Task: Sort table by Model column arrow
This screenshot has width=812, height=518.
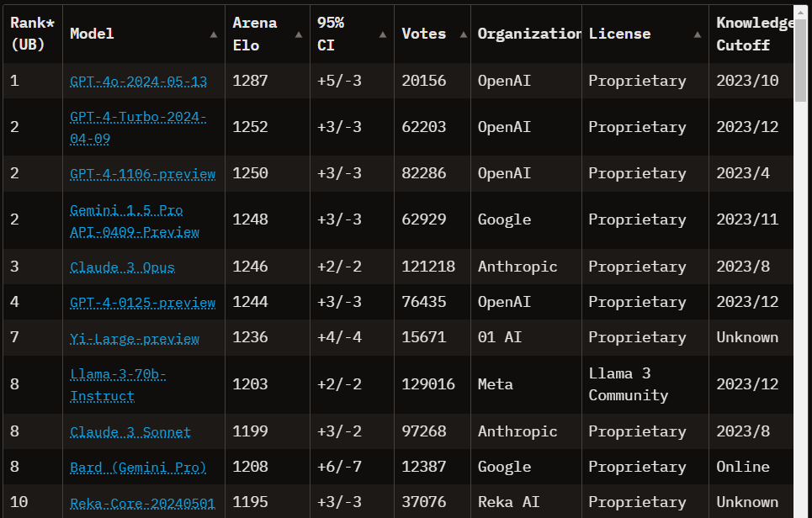Action: click(x=214, y=34)
